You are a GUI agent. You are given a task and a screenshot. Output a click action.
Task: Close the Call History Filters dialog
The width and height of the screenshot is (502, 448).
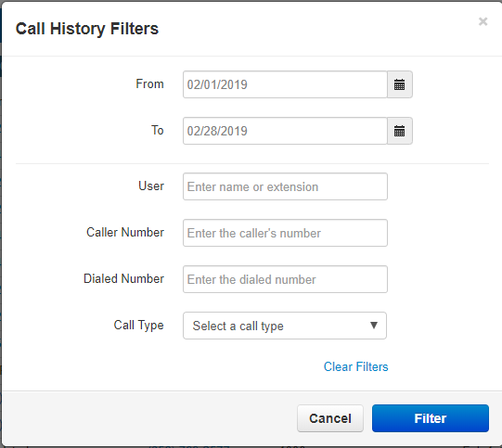(x=483, y=21)
